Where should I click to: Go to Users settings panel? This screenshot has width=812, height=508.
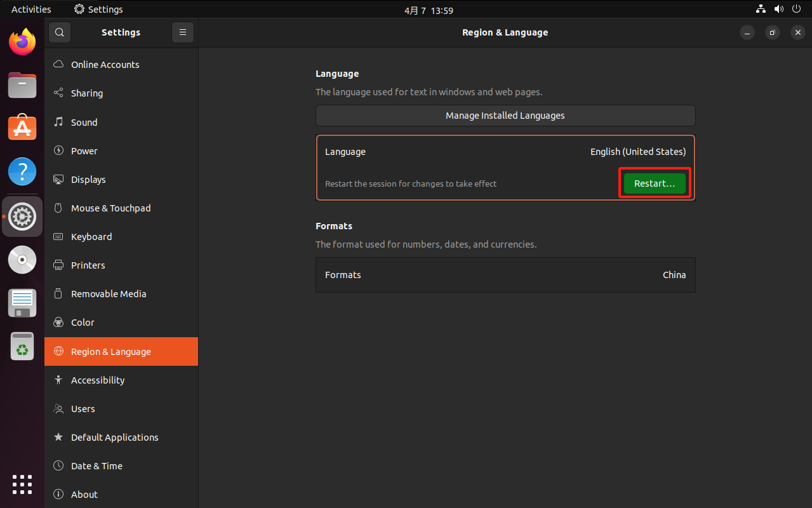pyautogui.click(x=121, y=408)
